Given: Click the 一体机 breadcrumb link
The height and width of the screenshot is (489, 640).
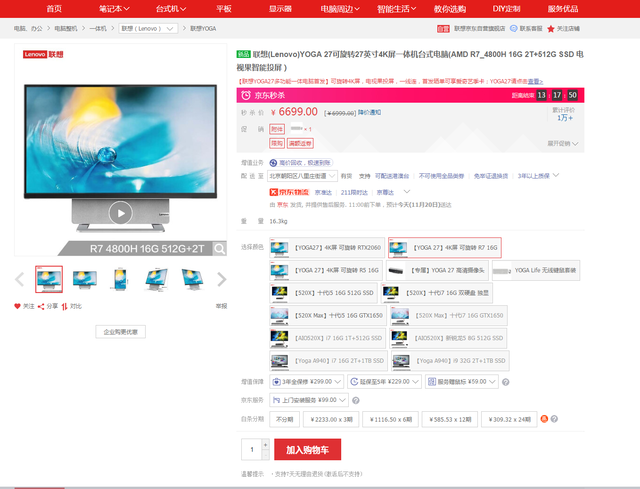Looking at the screenshot, I should click(x=98, y=29).
